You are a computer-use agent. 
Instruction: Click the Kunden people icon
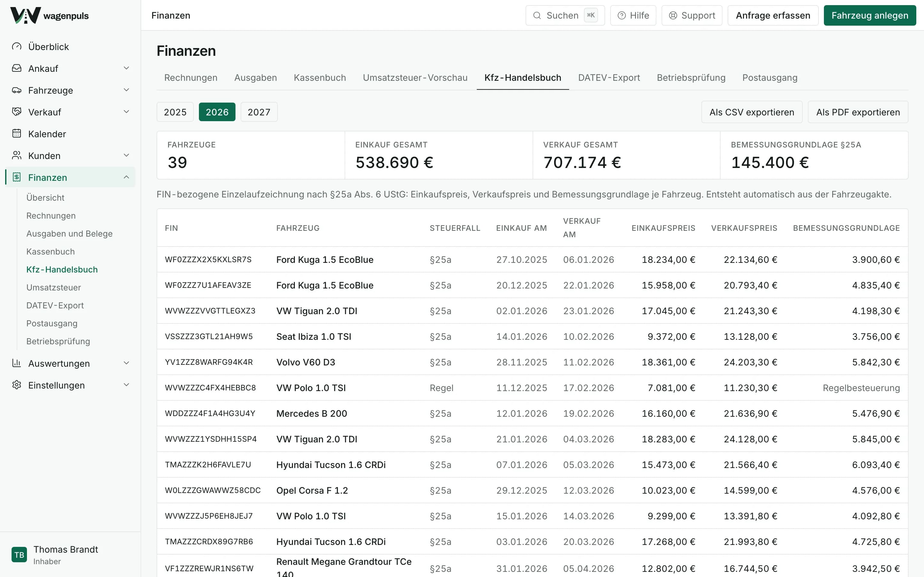16,155
